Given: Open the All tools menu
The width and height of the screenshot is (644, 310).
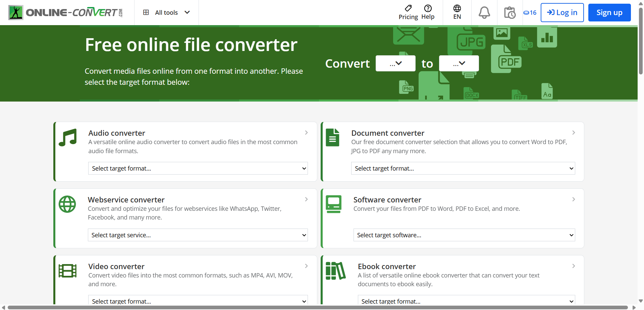Looking at the screenshot, I should [166, 13].
